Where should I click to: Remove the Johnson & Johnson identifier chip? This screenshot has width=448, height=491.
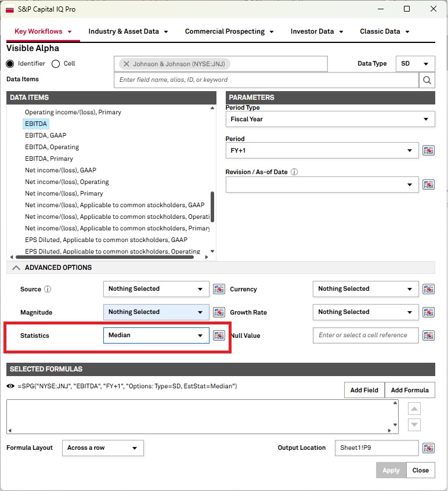pos(126,64)
